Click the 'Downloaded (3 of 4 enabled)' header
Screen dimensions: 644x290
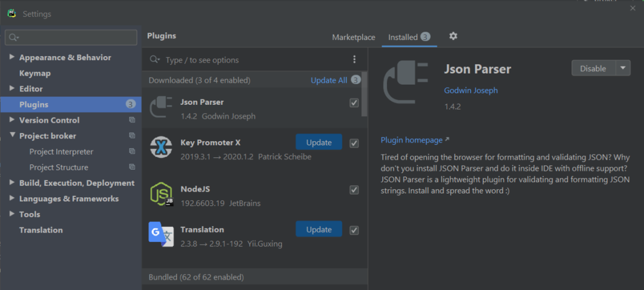tap(200, 80)
